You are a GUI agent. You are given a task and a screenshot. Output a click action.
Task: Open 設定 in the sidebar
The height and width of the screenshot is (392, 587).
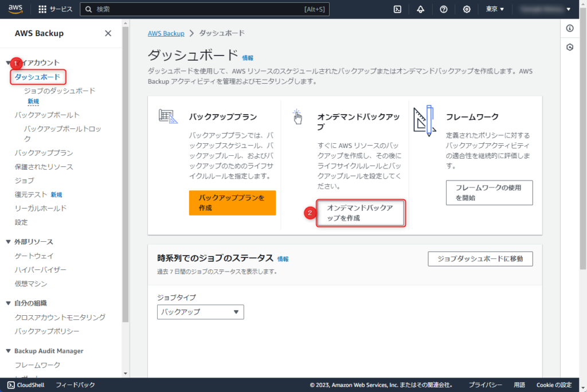pyautogui.click(x=21, y=222)
